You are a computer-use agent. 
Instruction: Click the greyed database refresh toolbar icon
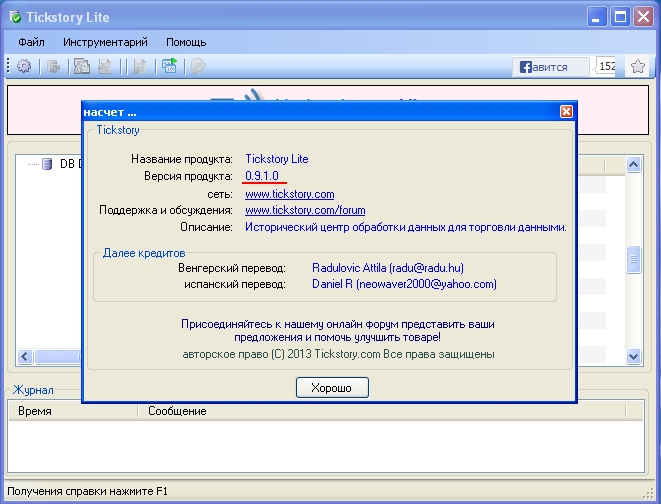click(x=54, y=67)
